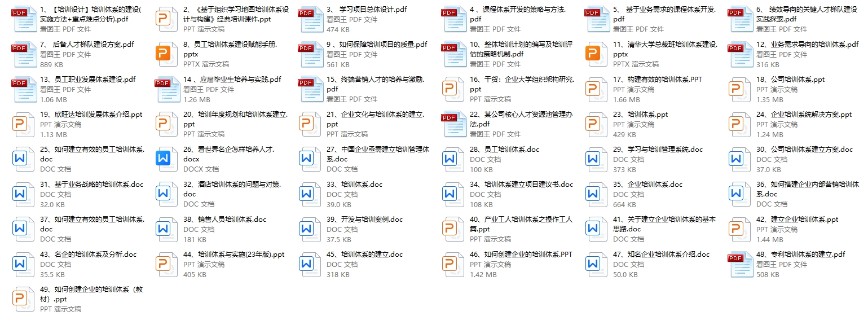868x320 pixels.
Task: Select file name 37、如何建立有效的员工培训体系.doc
Action: (92, 225)
